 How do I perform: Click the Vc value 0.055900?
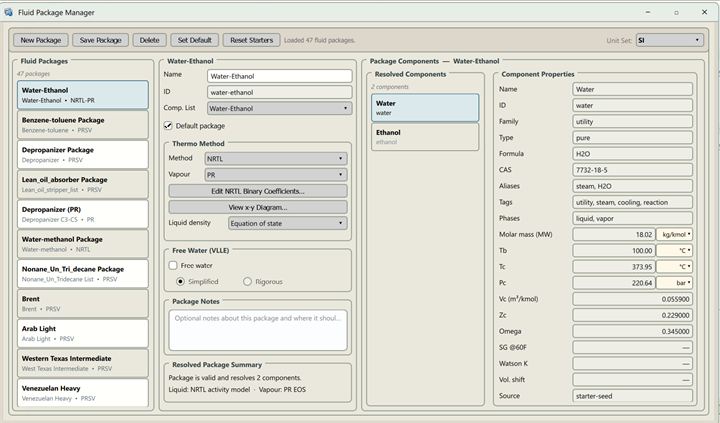632,299
